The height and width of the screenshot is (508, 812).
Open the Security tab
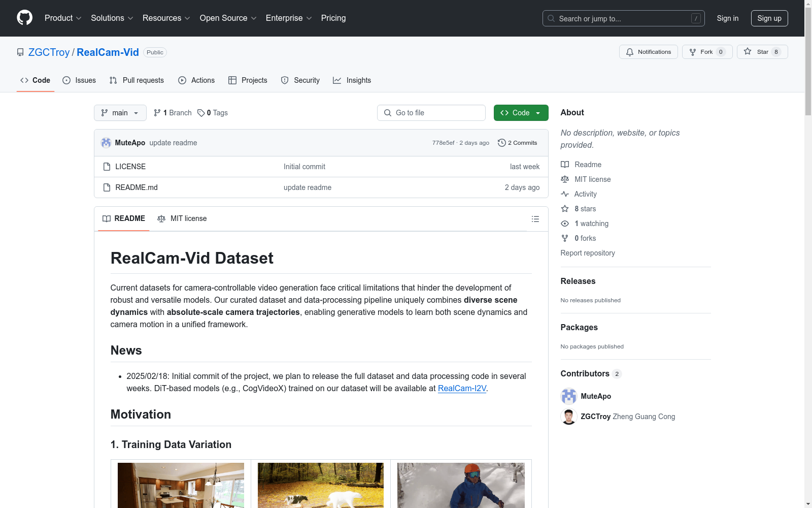300,80
